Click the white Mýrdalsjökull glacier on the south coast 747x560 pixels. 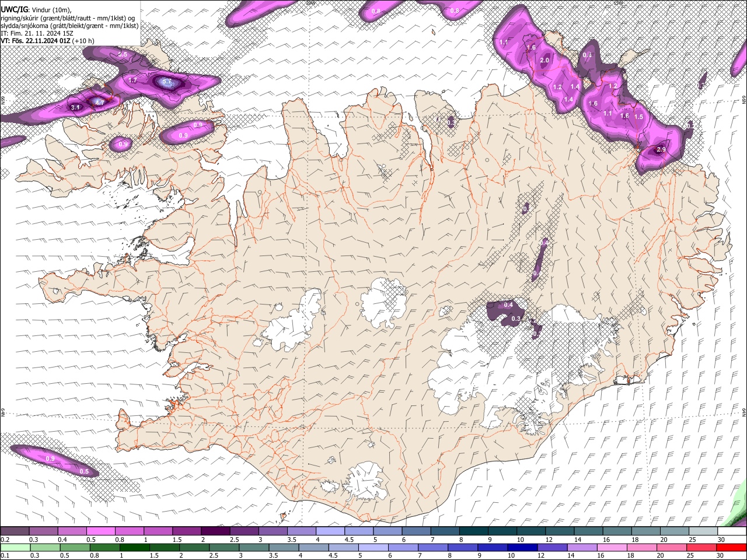point(366,482)
